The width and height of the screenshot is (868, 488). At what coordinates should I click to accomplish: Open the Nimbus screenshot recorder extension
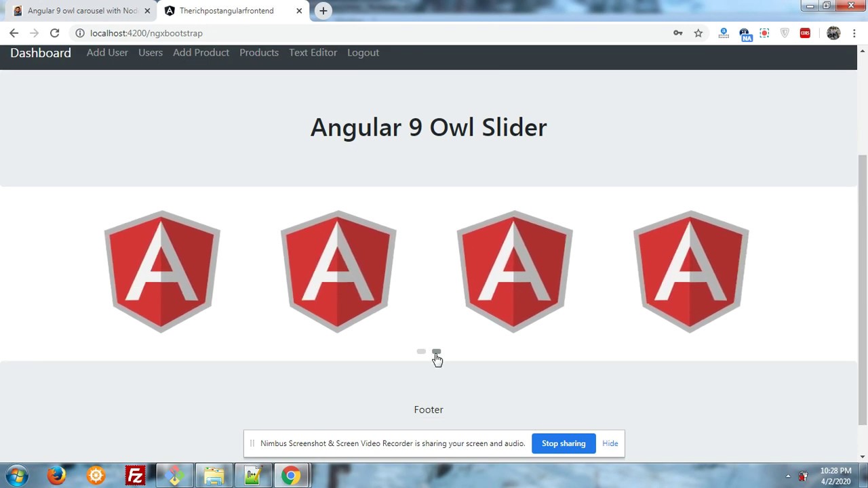(x=764, y=33)
